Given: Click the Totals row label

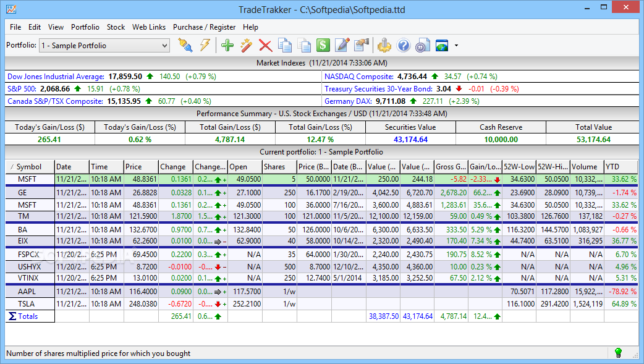Looking at the screenshot, I should [28, 316].
